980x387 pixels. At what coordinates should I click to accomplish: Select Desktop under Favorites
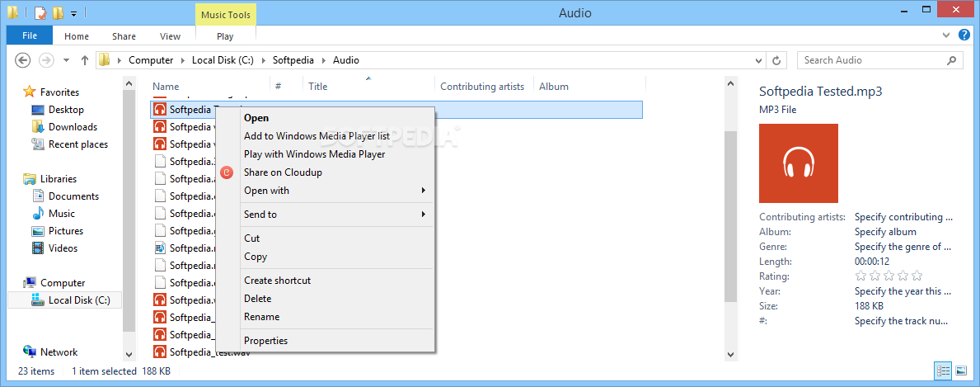(x=66, y=110)
